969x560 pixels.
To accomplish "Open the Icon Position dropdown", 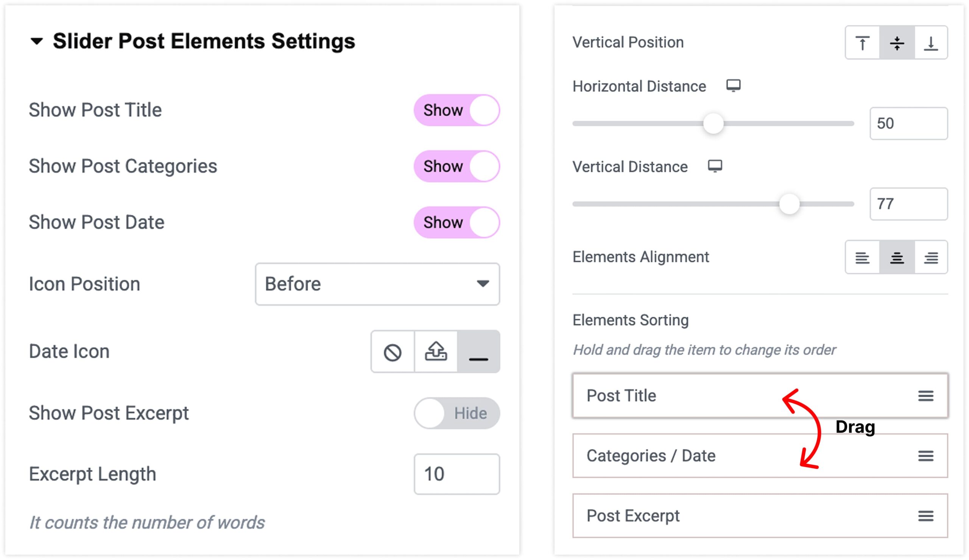I will tap(377, 285).
